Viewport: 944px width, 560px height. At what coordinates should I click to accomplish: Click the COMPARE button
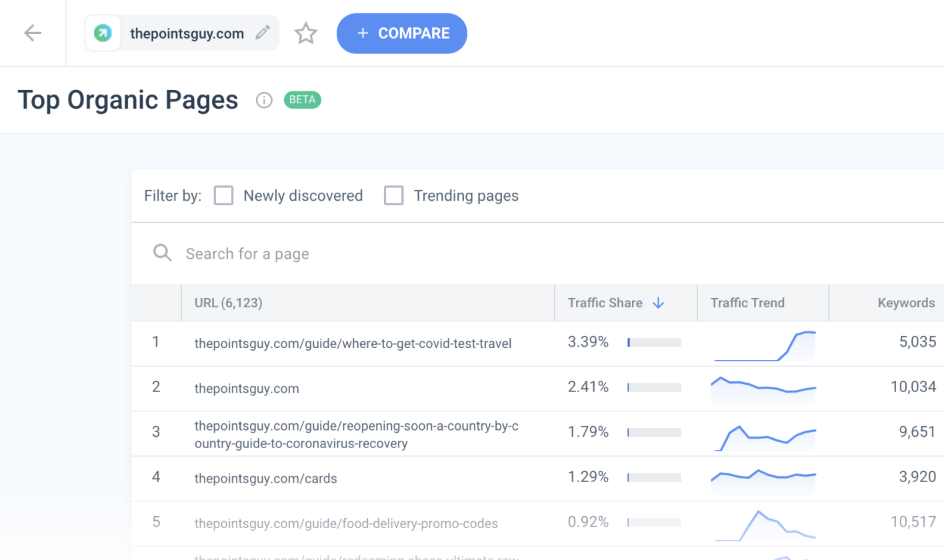click(402, 33)
